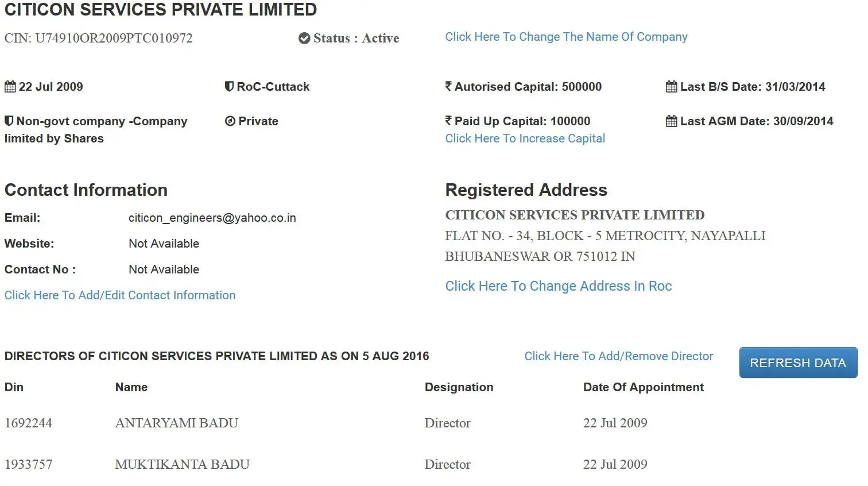The height and width of the screenshot is (486, 868).
Task: Select director name MUKTIKANTA BADU
Action: pyautogui.click(x=182, y=465)
